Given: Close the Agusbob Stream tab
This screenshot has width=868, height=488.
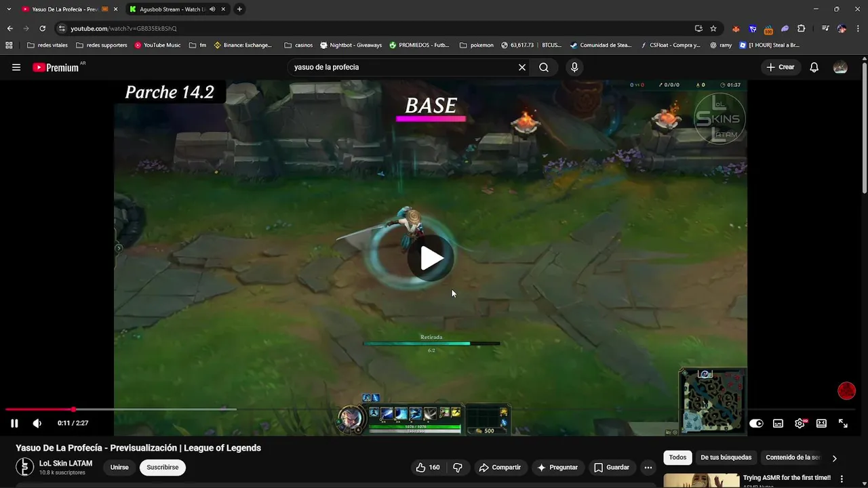Looking at the screenshot, I should (223, 9).
